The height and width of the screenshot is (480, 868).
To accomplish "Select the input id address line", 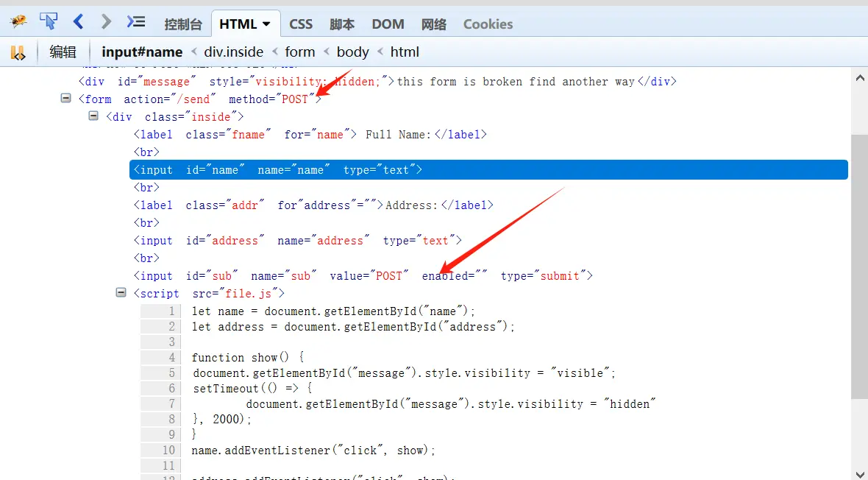I will click(297, 241).
